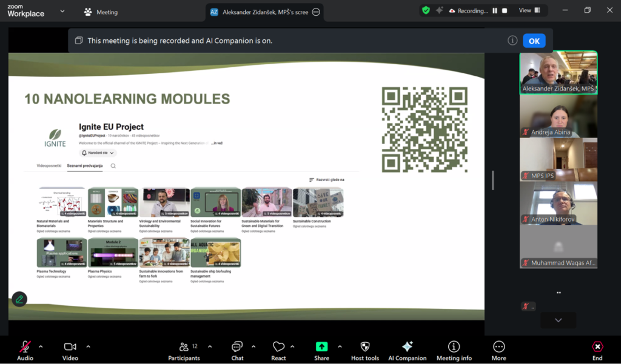The image size is (621, 364).
Task: Select Andreja Abina's video thumbnail
Action: (x=558, y=116)
